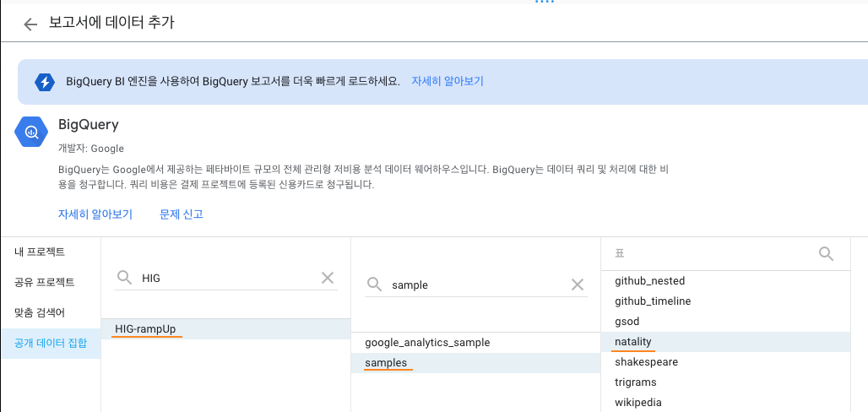Select the google_analytics_sample dataset
868x412 pixels.
(475, 343)
